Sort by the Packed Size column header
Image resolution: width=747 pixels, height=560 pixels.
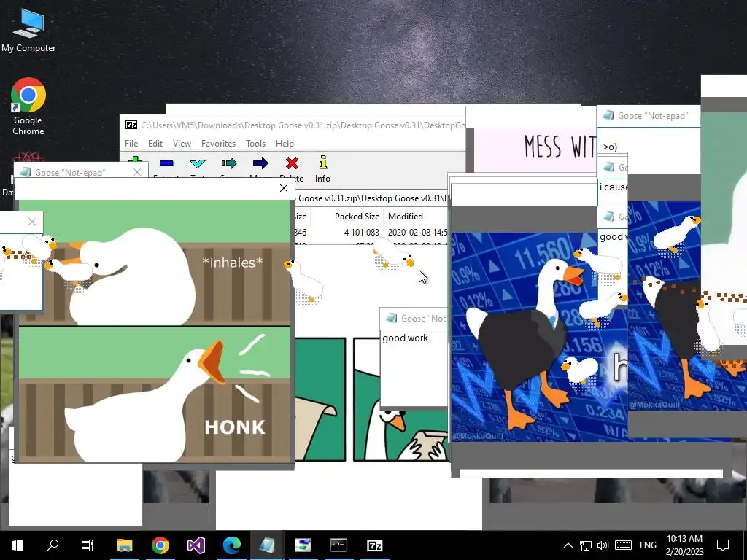pos(357,216)
